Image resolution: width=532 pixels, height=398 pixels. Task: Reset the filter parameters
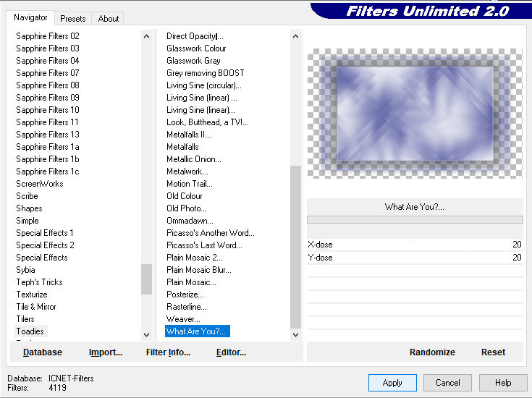click(x=493, y=352)
